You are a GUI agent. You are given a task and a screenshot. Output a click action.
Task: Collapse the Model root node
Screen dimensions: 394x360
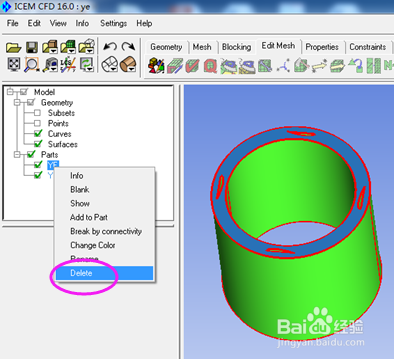[10, 92]
